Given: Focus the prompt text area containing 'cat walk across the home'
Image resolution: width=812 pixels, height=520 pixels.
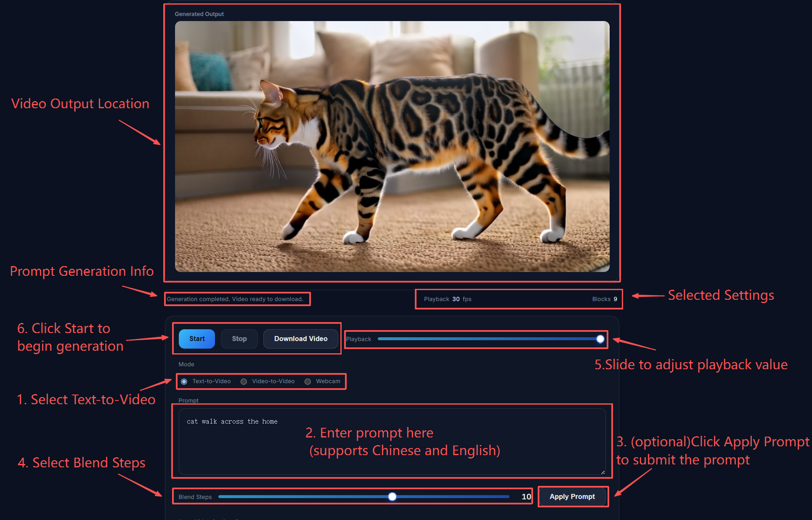Looking at the screenshot, I should tap(392, 442).
